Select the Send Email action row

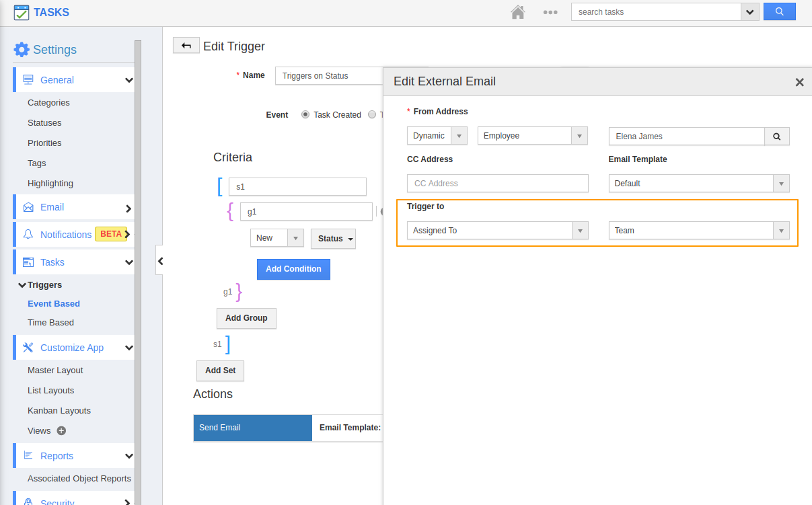point(253,428)
